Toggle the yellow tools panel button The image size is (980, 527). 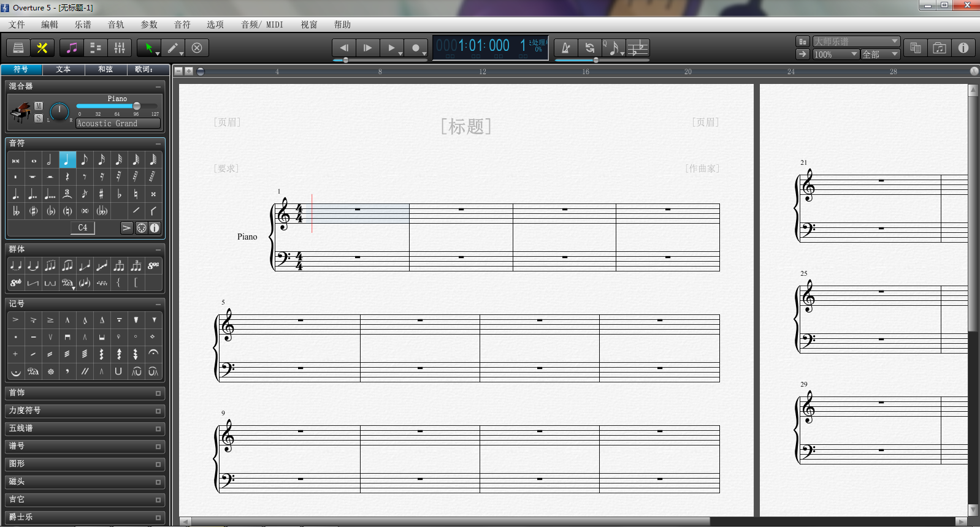click(42, 48)
